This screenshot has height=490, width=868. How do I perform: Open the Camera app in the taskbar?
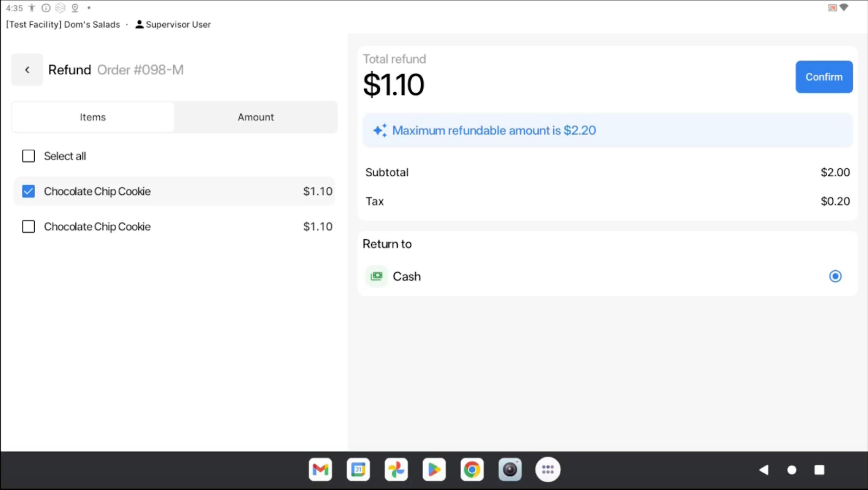click(510, 470)
